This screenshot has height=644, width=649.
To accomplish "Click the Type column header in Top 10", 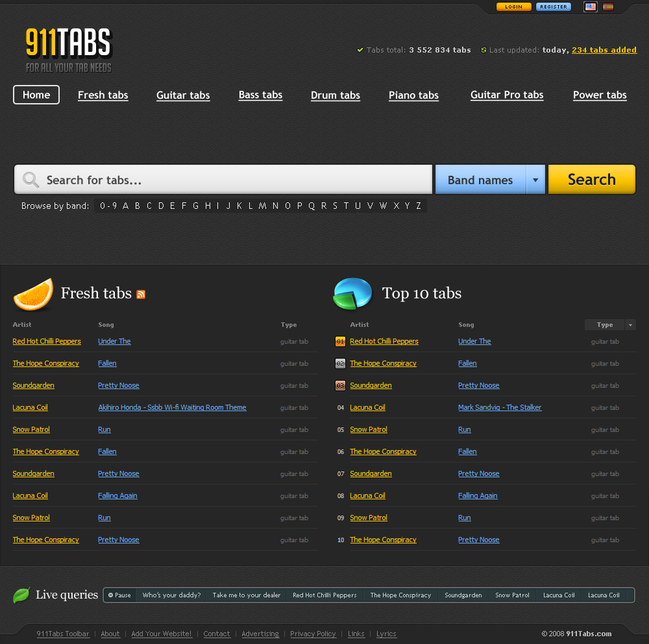I will coord(605,325).
